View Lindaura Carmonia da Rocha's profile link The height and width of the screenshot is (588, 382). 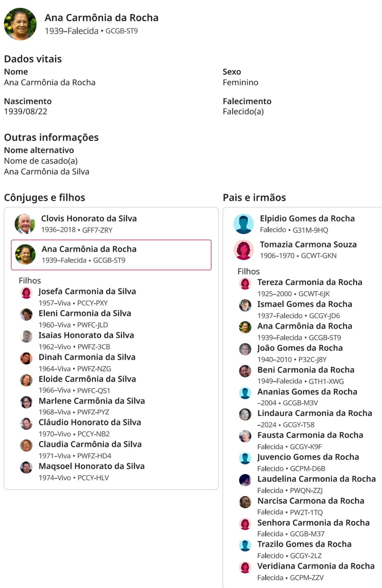pos(314,413)
